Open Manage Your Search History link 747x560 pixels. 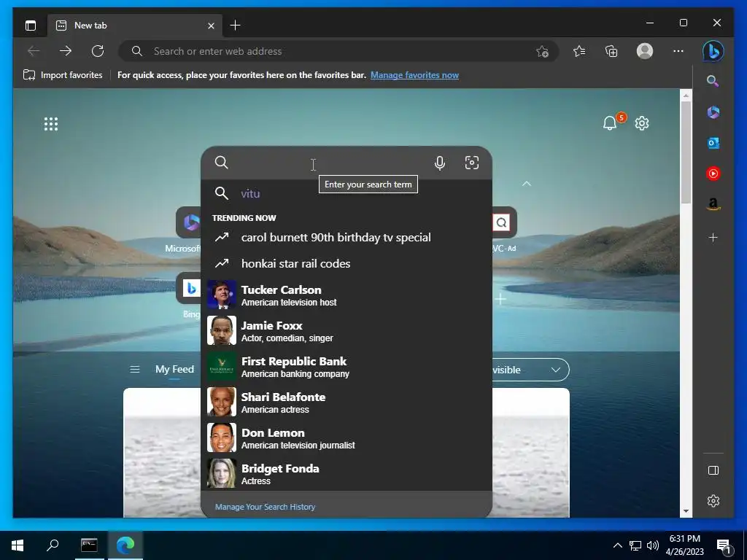click(265, 507)
